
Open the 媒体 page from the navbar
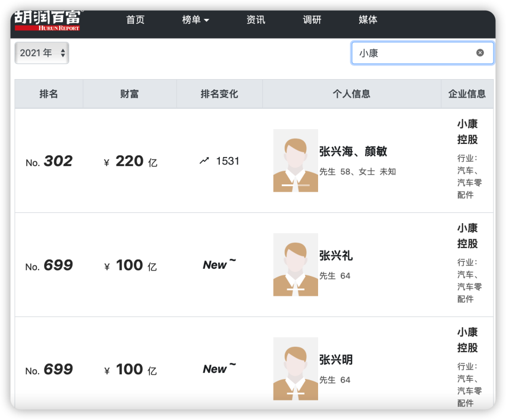tap(368, 19)
